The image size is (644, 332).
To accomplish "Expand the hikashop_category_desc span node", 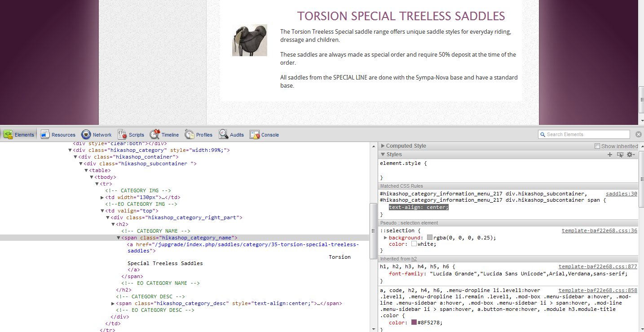I will coord(113,304).
